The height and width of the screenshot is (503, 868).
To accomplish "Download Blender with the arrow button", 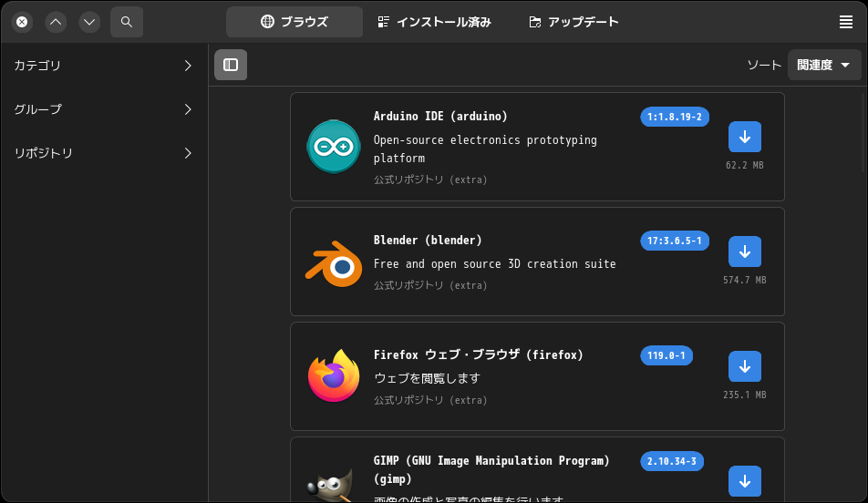I will click(x=745, y=251).
